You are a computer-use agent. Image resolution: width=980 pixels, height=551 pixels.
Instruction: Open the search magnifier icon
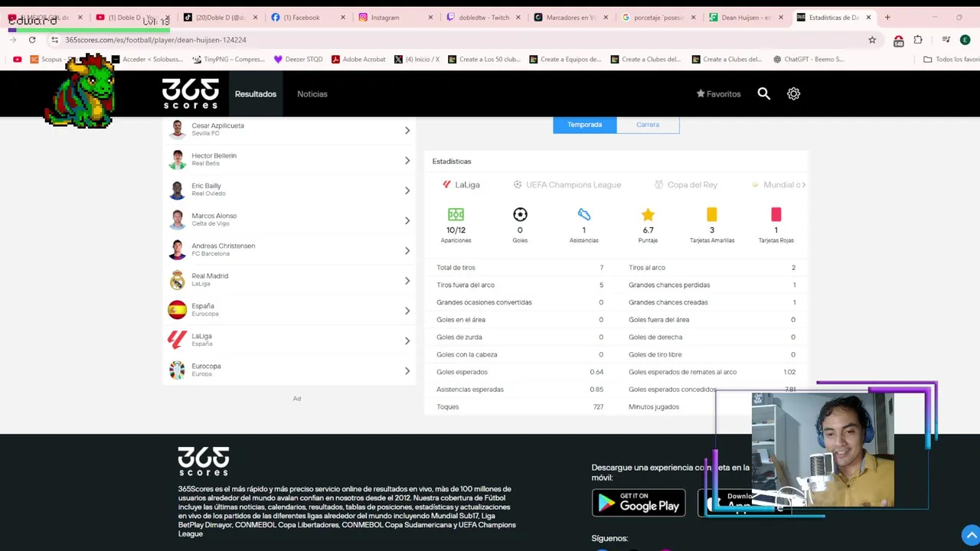(763, 93)
